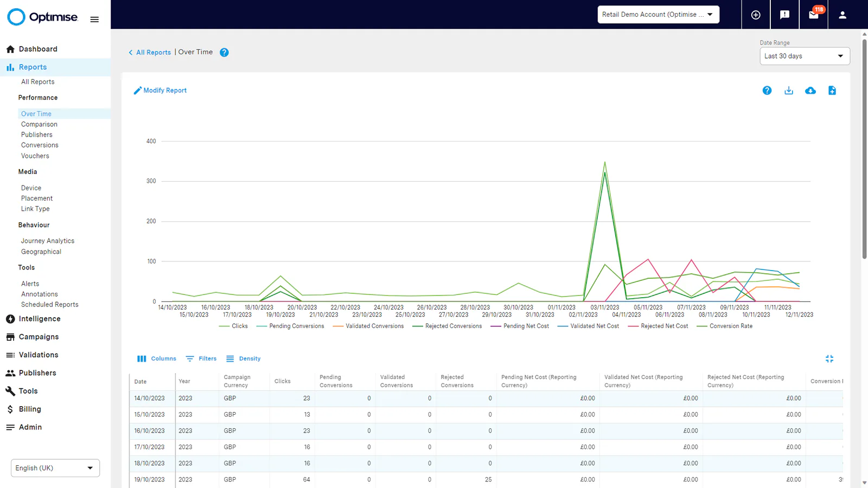This screenshot has height=488, width=868.
Task: Go back to All Reports
Action: pos(150,53)
